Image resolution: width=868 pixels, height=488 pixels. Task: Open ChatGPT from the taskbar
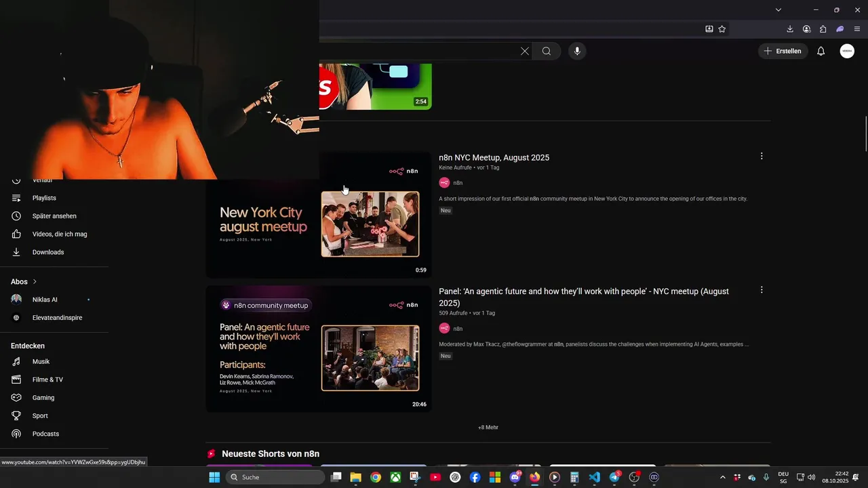point(455,477)
